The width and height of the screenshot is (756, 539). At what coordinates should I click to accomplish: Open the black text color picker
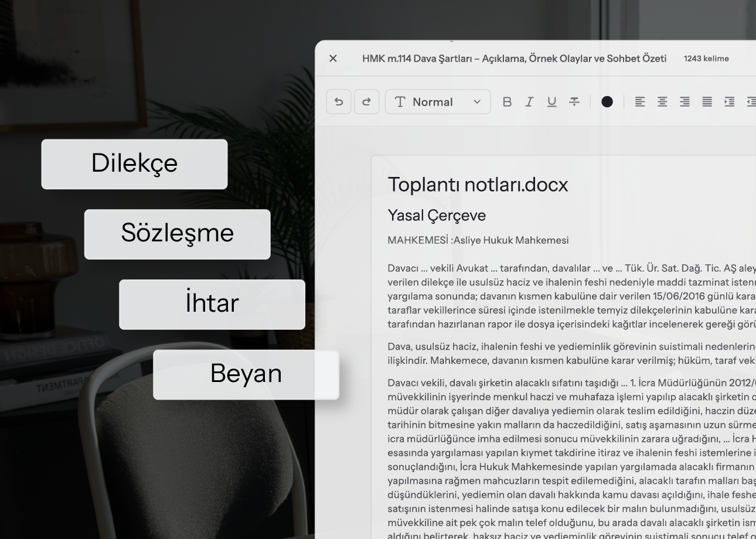click(607, 102)
